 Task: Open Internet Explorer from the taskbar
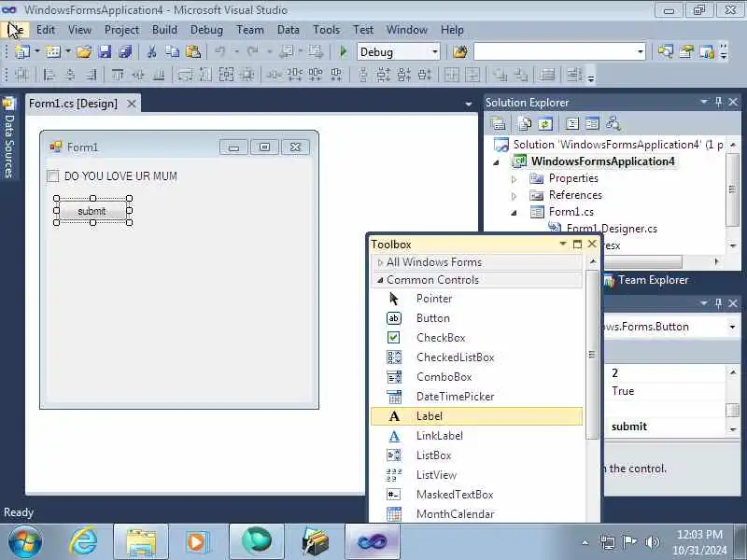(x=84, y=541)
